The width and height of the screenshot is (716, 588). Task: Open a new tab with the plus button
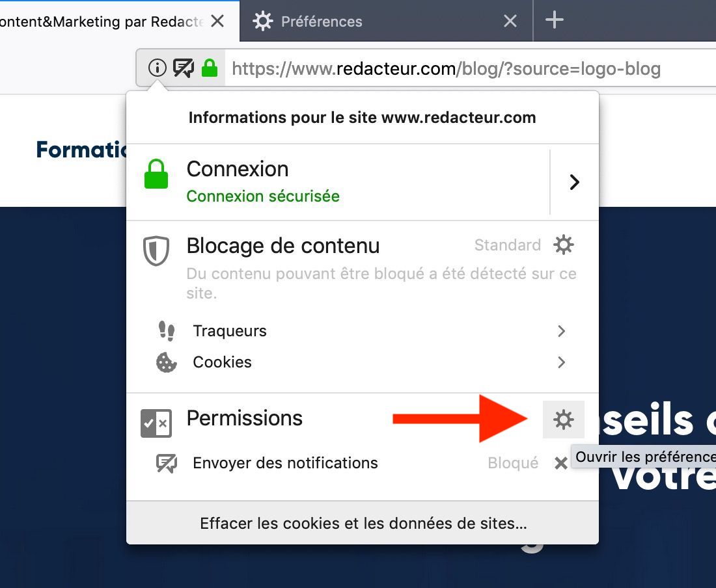tap(555, 20)
